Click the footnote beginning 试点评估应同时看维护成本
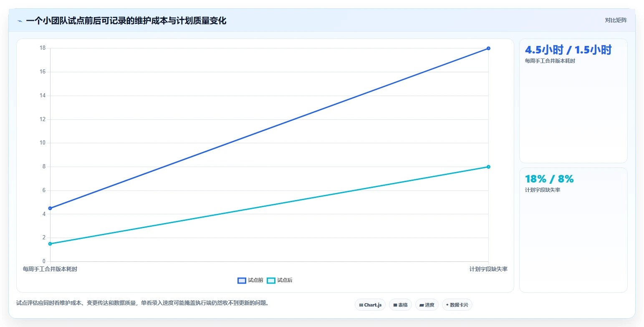 142,303
